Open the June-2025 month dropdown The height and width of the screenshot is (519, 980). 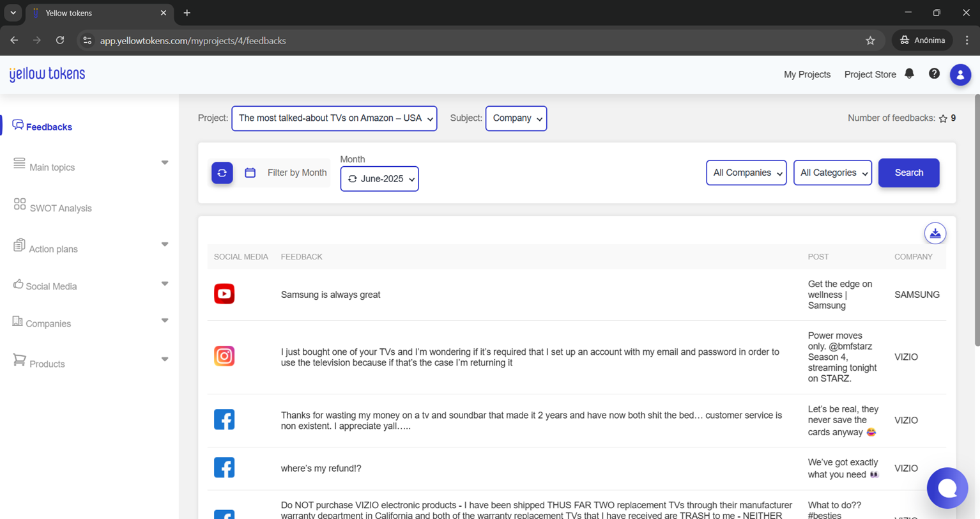point(379,179)
